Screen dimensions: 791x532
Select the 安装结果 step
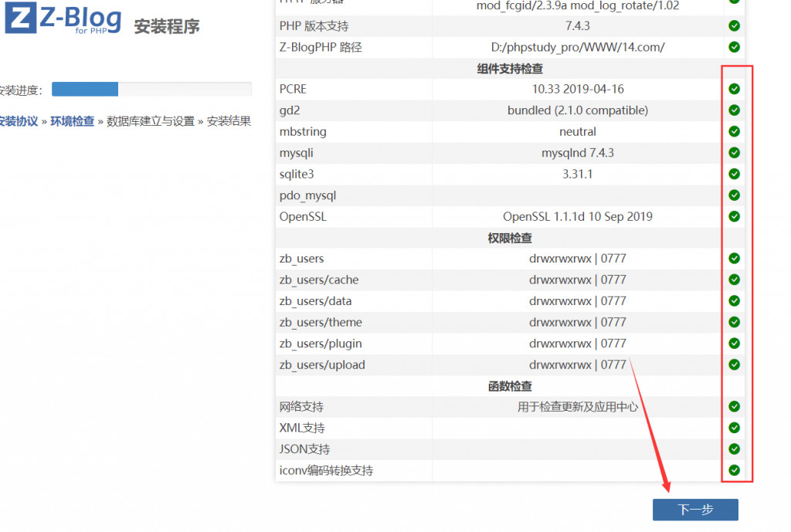click(x=229, y=121)
